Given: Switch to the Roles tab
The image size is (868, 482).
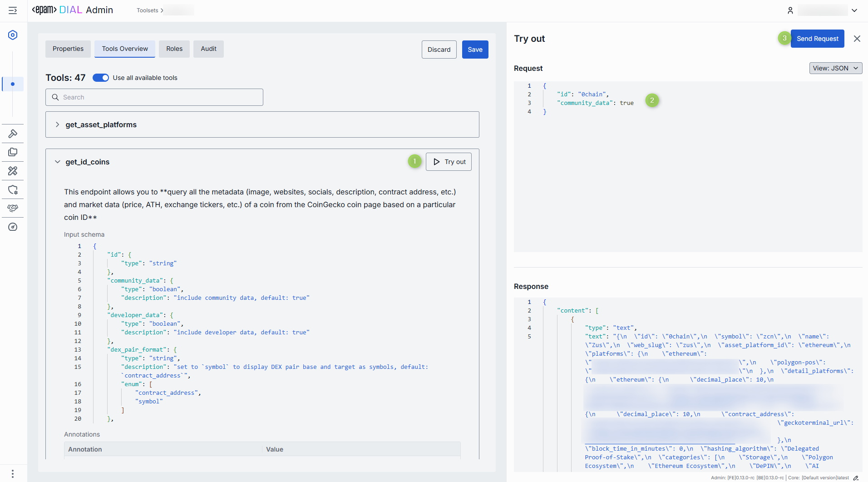Looking at the screenshot, I should (174, 49).
